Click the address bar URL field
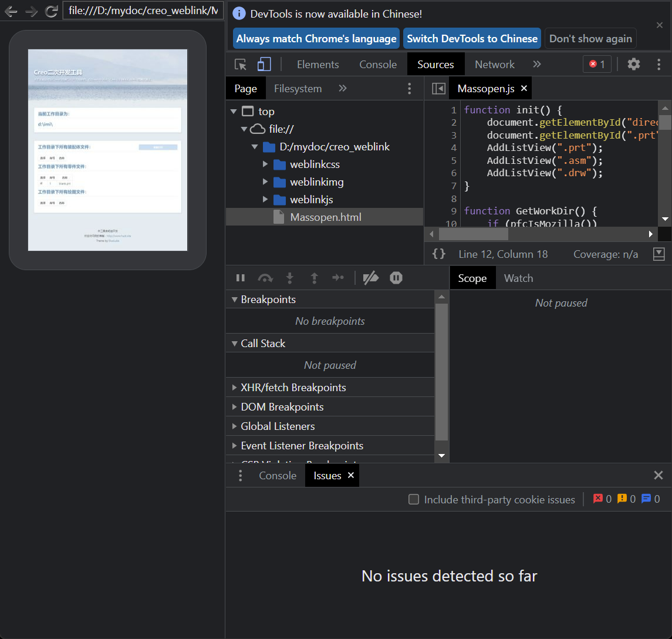 (x=143, y=11)
